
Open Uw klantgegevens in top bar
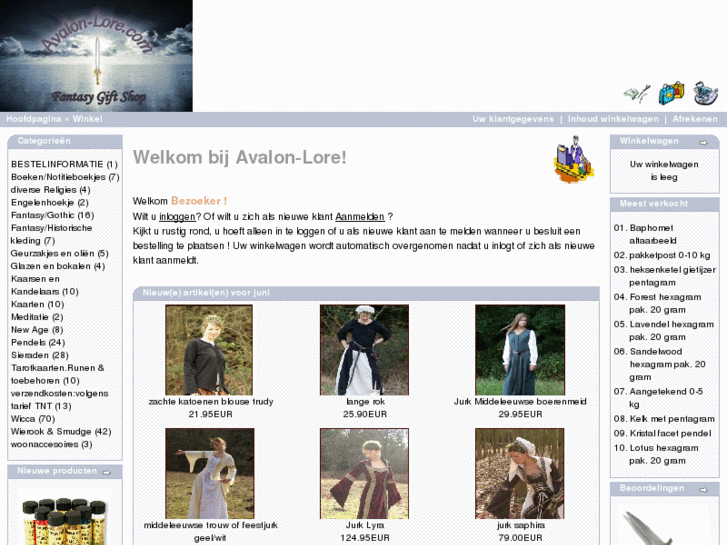[513, 119]
